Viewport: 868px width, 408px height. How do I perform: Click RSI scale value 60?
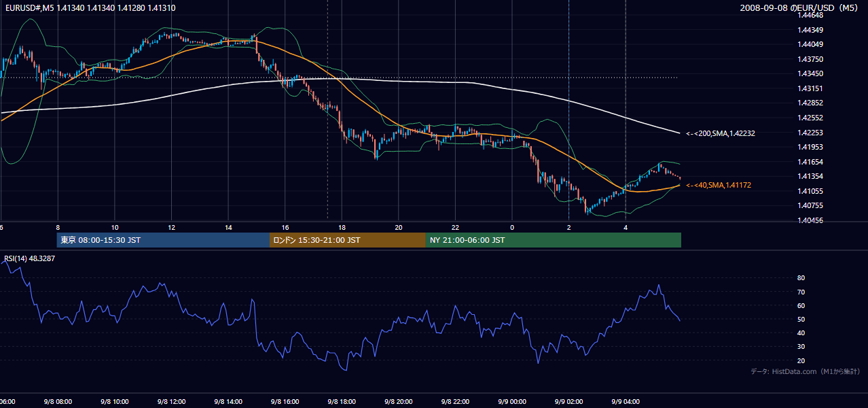click(801, 305)
